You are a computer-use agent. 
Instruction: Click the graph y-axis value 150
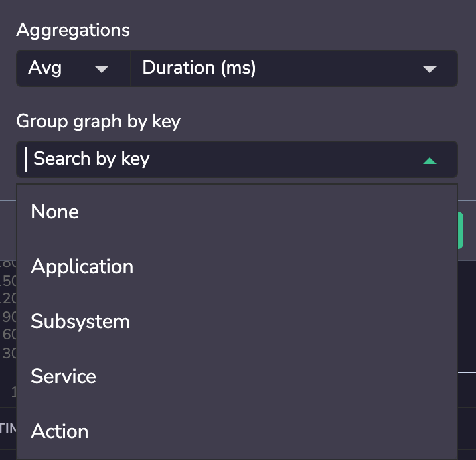(8, 281)
